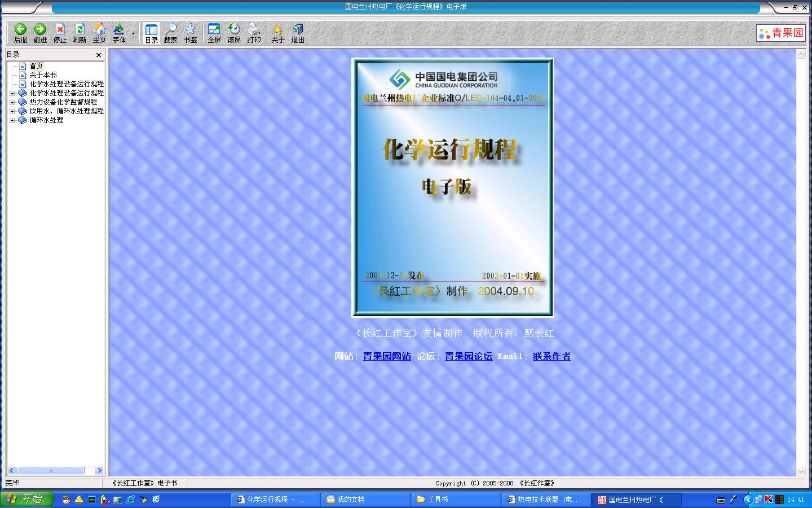
Task: Click the 国电兰州热电厂 taskbar button
Action: click(x=636, y=500)
